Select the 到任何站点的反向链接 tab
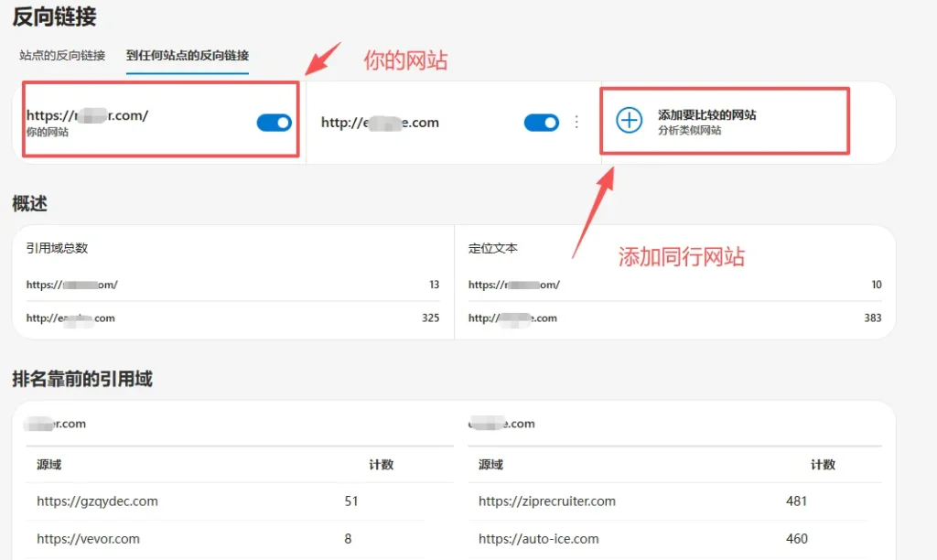This screenshot has height=560, width=937. (187, 56)
